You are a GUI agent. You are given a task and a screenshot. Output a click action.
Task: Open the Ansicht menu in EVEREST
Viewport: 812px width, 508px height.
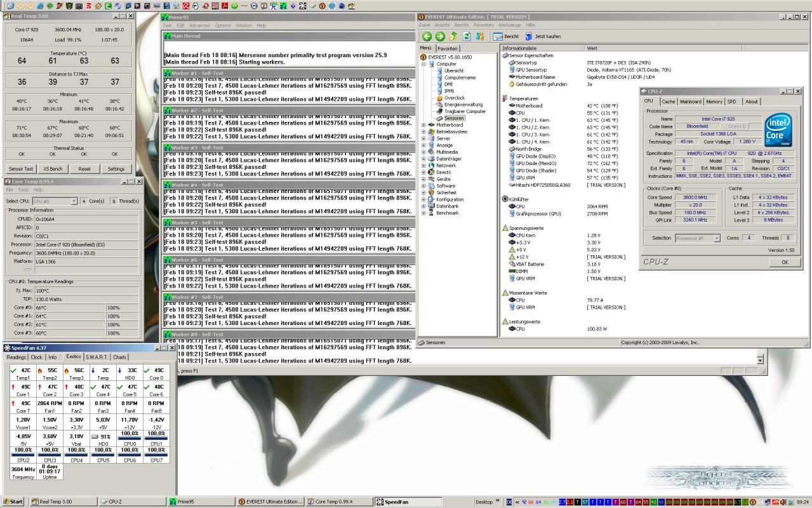(442, 25)
